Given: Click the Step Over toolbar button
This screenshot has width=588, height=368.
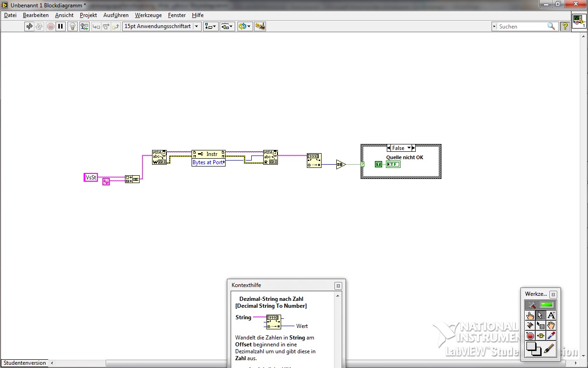Looking at the screenshot, I should (106, 26).
